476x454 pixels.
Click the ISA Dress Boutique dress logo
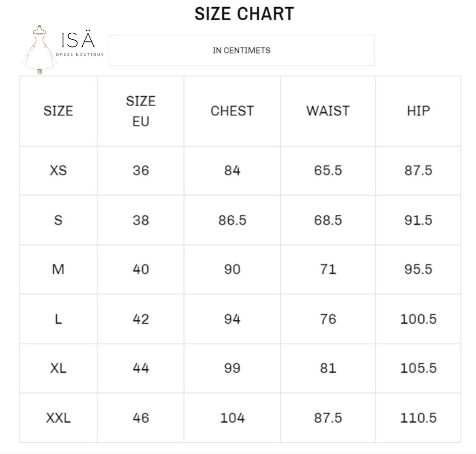[x=39, y=50]
